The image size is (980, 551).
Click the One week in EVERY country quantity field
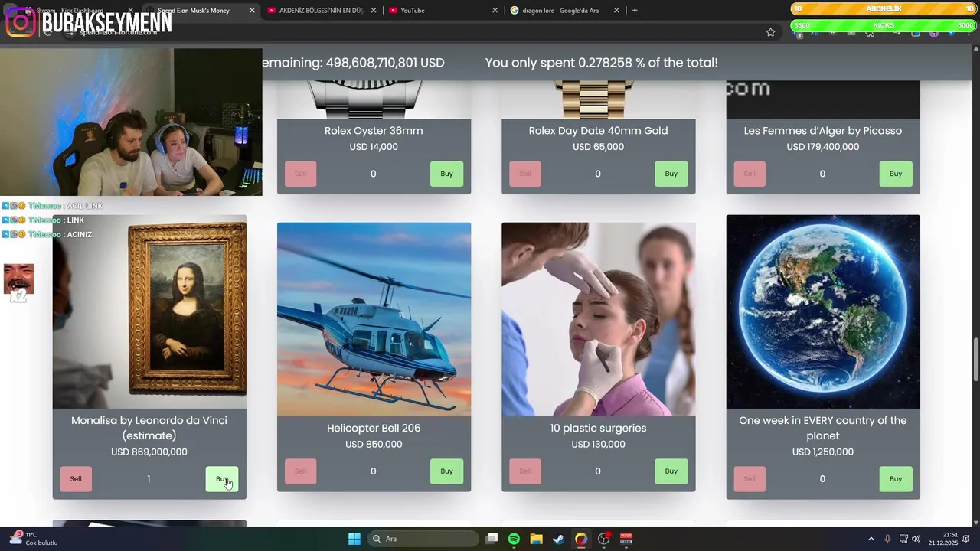822,479
